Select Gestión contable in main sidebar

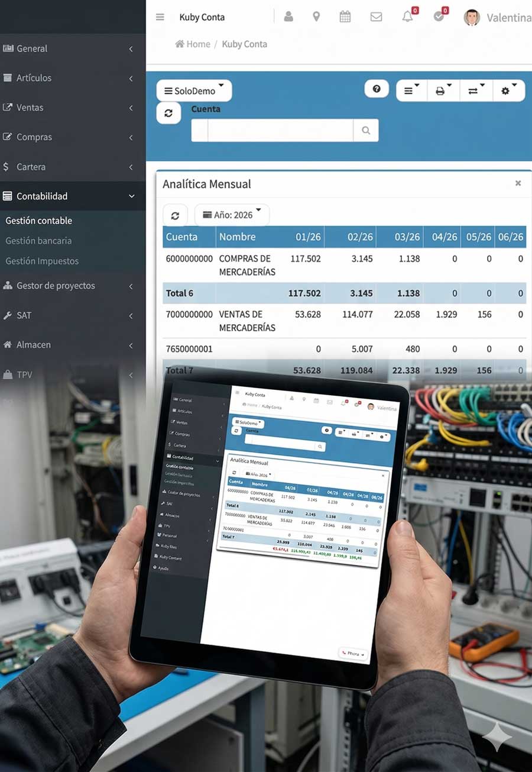click(x=39, y=221)
